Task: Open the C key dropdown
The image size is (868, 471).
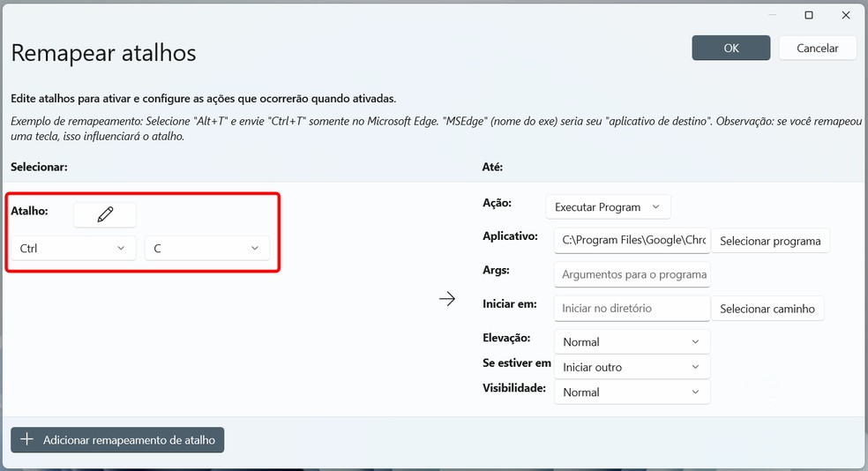Action: coord(206,249)
